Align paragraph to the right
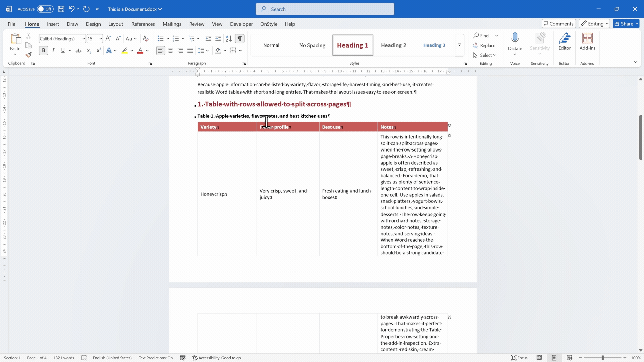644x362 pixels. tap(180, 51)
